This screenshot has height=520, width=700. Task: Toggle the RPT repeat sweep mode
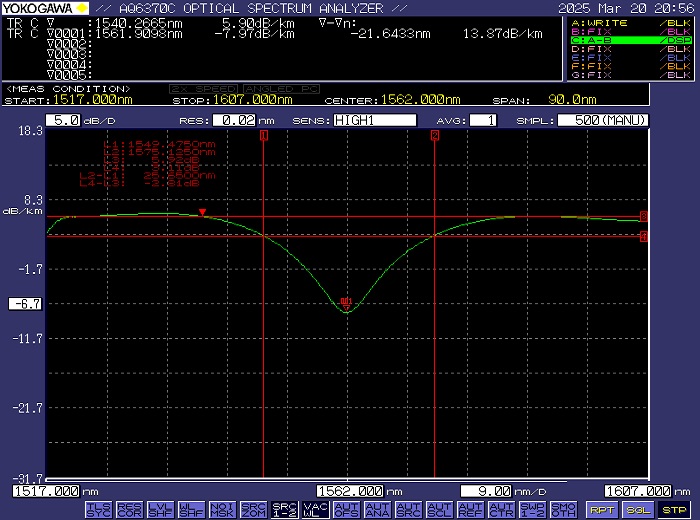601,509
